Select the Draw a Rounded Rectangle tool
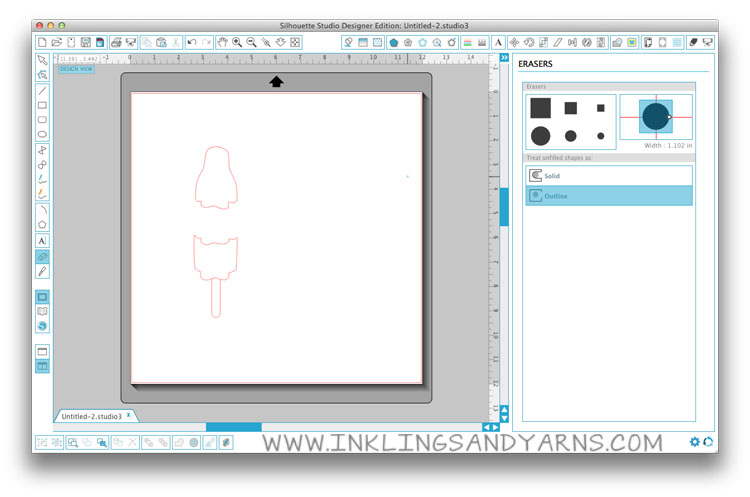The width and height of the screenshot is (750, 497). 42,120
